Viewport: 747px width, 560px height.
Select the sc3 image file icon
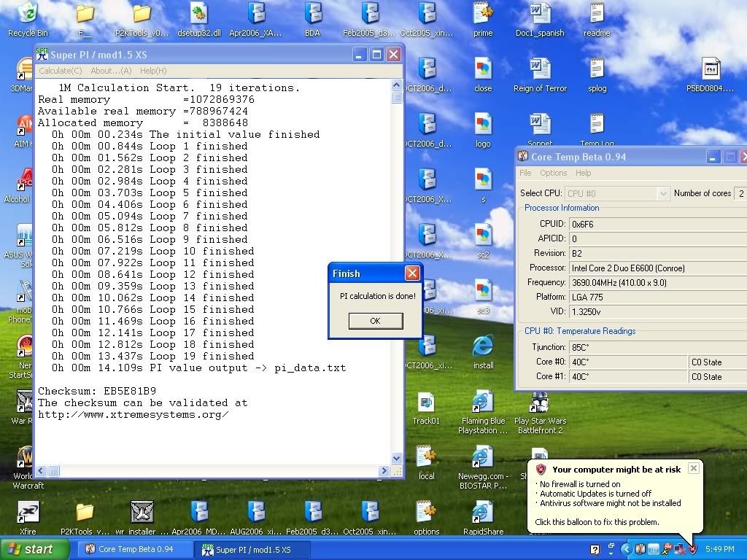point(483,297)
